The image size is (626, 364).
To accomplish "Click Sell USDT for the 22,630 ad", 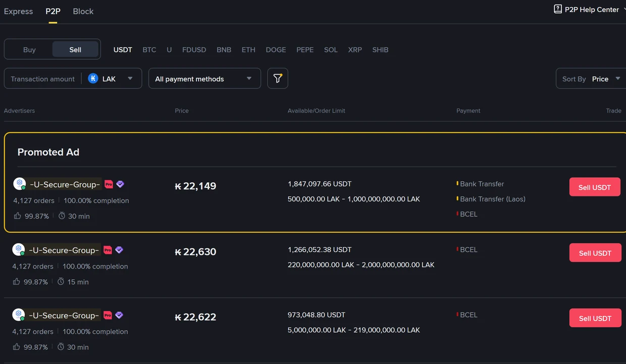I will pos(595,253).
